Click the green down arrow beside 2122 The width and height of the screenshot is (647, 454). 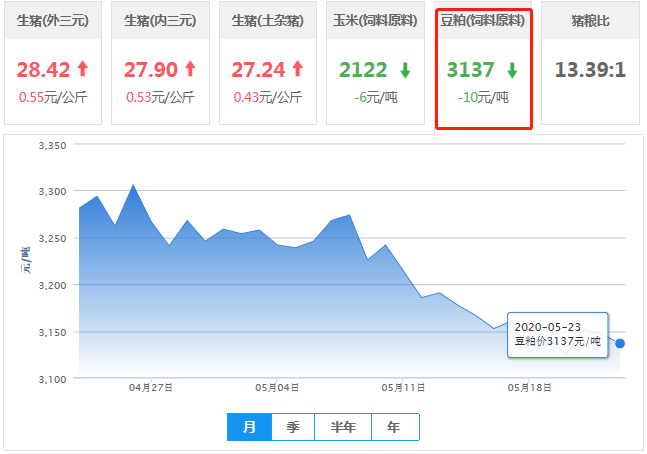(x=405, y=70)
